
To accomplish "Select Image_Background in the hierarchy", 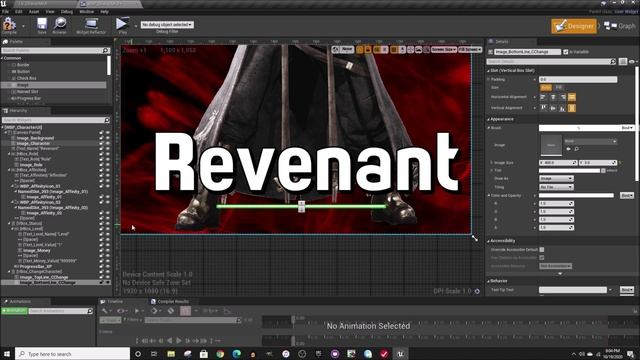I will [35, 138].
